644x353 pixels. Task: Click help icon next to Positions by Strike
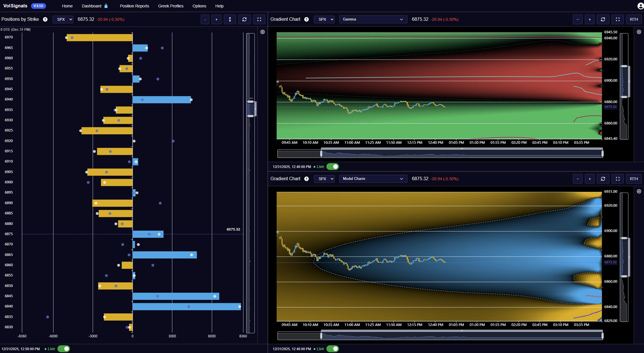(x=45, y=19)
